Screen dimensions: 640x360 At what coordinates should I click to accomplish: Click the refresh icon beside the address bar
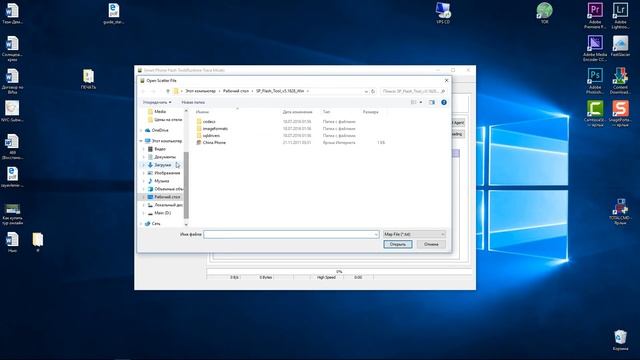coord(373,91)
